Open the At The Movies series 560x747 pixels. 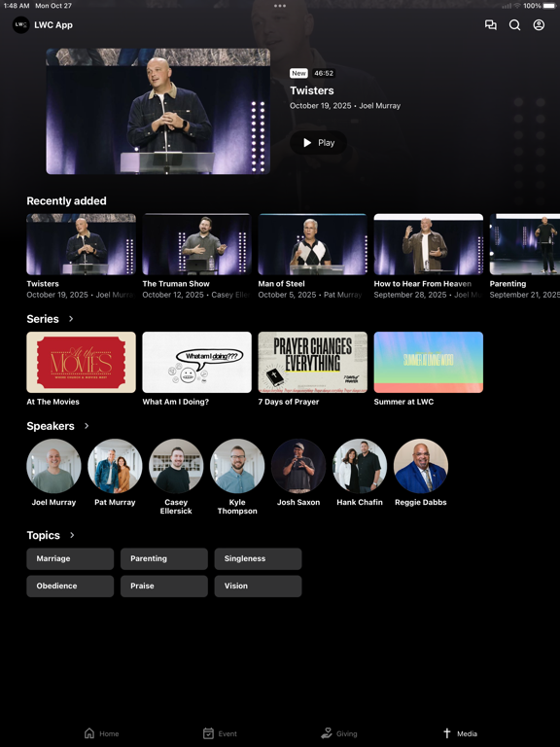tap(81, 362)
